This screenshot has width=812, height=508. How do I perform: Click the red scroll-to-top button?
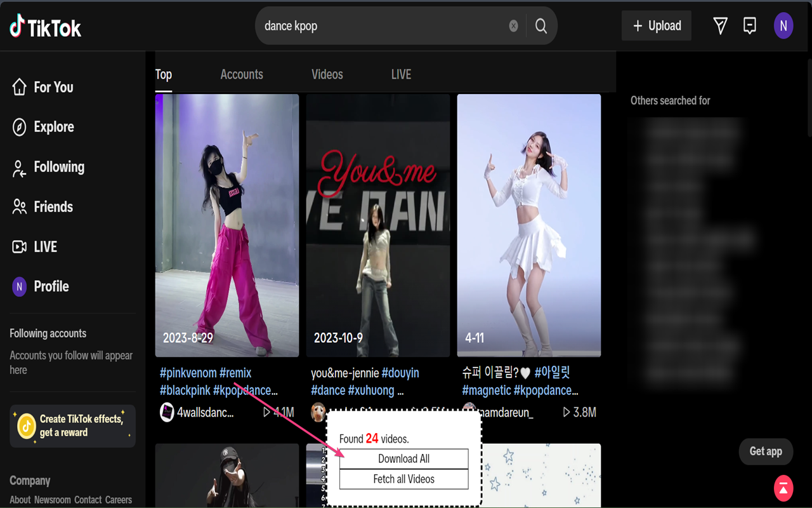click(x=783, y=488)
